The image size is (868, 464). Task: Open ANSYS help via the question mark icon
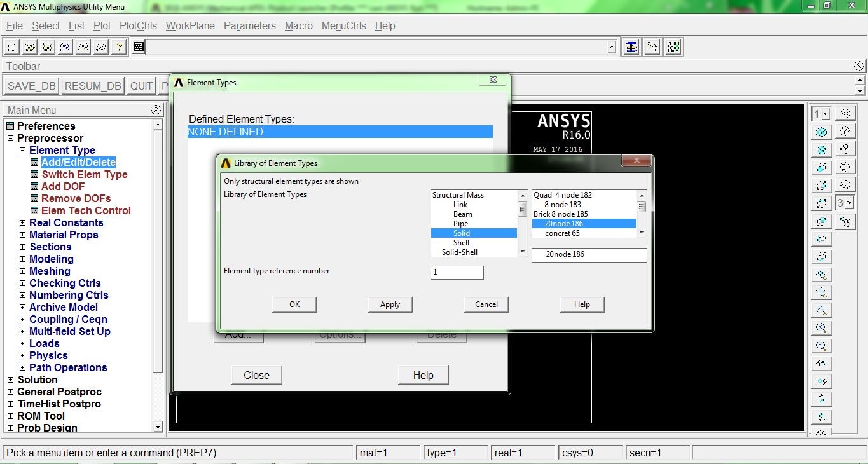pyautogui.click(x=119, y=46)
